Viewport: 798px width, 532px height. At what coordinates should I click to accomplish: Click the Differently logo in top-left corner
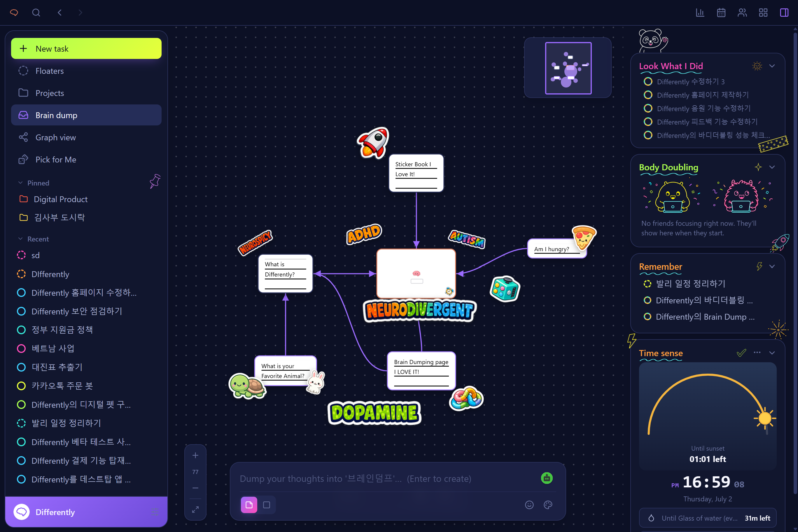coord(14,13)
